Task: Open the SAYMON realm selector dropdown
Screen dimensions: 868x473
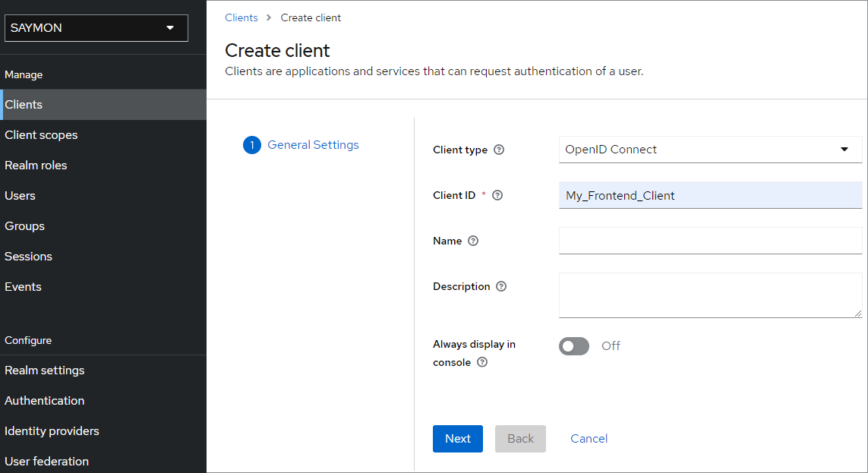Action: click(96, 27)
